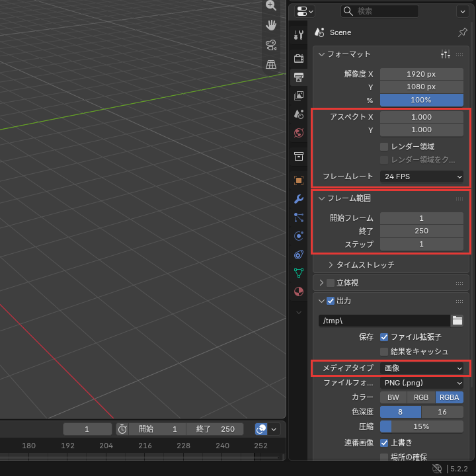Enable the レンダー領域 checkbox

384,147
